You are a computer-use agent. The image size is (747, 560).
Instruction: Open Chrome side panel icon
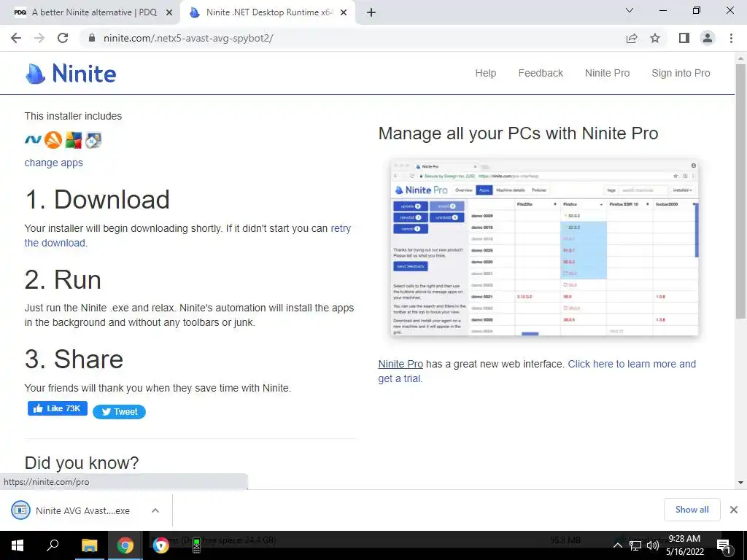pyautogui.click(x=684, y=38)
